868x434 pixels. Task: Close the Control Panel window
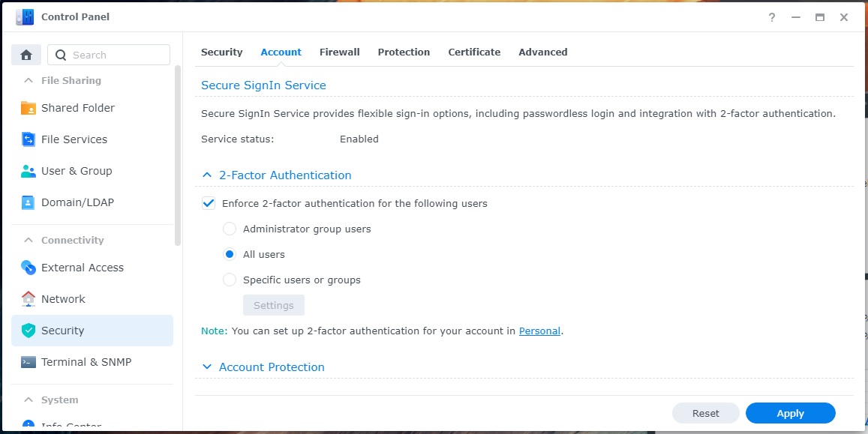click(x=844, y=17)
